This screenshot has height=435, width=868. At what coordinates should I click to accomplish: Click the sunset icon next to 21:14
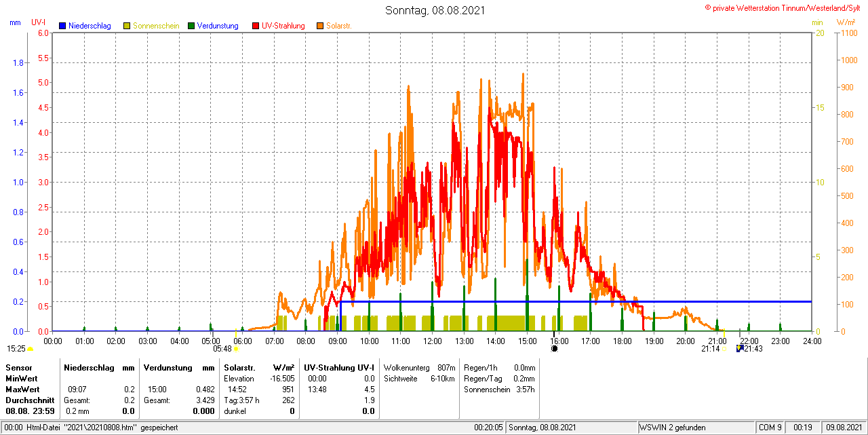(724, 349)
